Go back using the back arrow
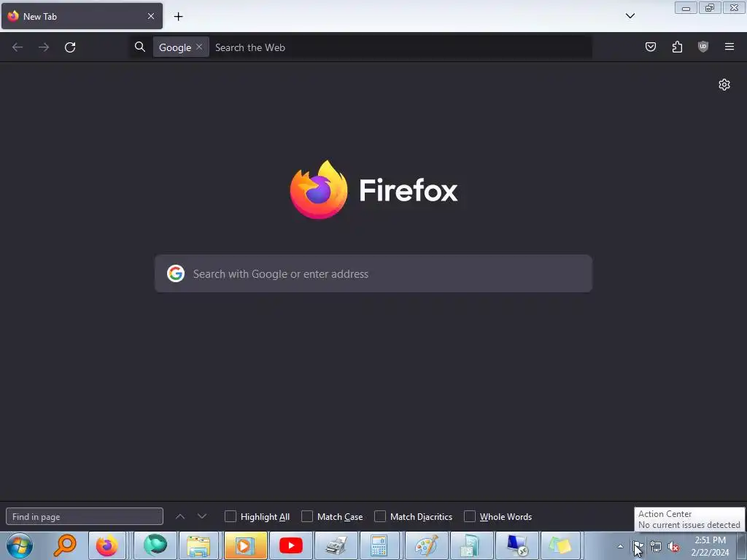Viewport: 747px width, 560px height. tap(18, 47)
